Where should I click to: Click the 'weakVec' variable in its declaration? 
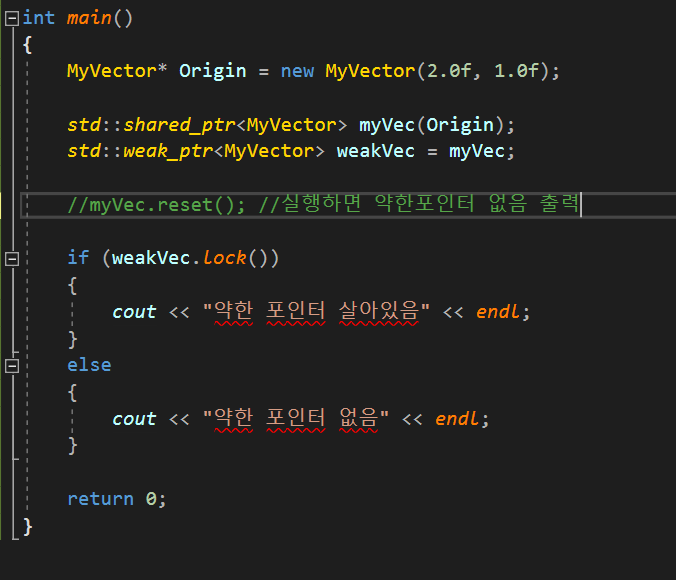pyautogui.click(x=376, y=151)
